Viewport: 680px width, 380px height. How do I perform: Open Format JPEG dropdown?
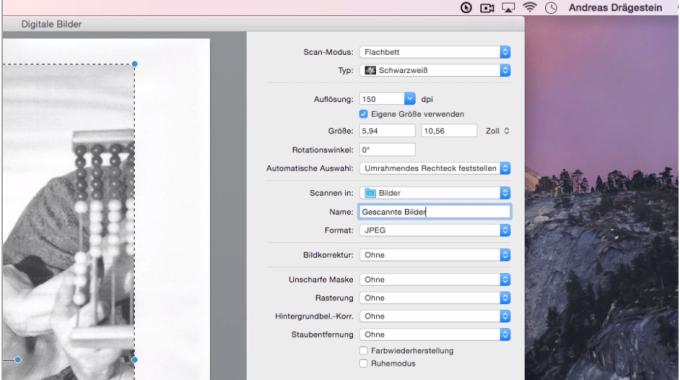click(435, 230)
